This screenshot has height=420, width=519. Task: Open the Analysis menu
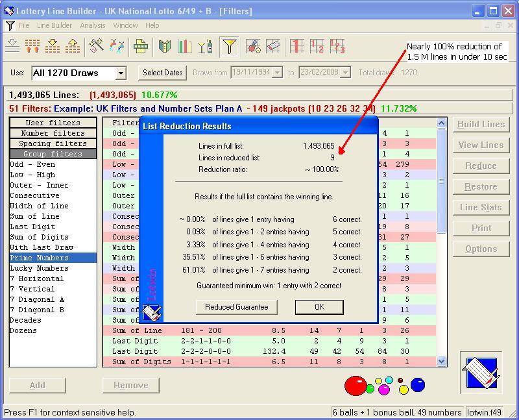pyautogui.click(x=93, y=25)
